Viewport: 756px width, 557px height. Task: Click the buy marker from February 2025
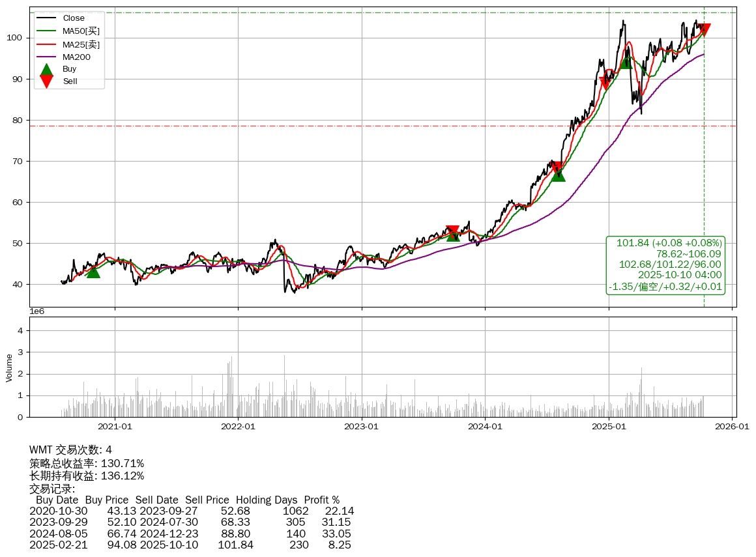tap(626, 62)
